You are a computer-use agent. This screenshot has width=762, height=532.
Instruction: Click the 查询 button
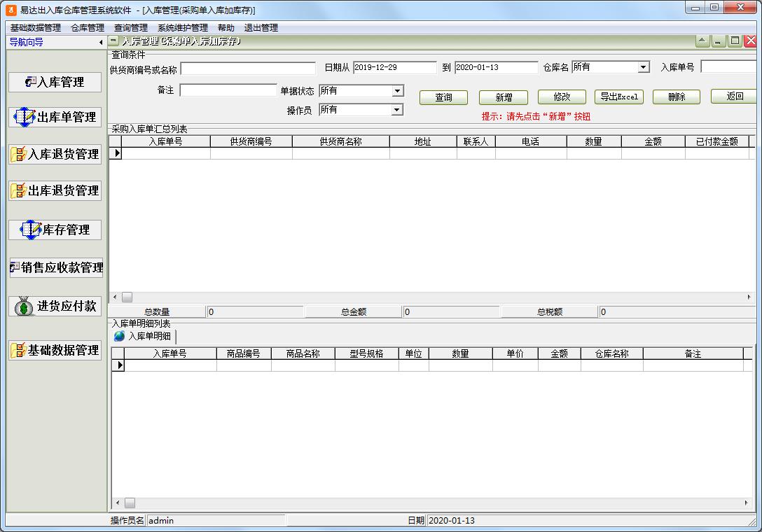(444, 97)
